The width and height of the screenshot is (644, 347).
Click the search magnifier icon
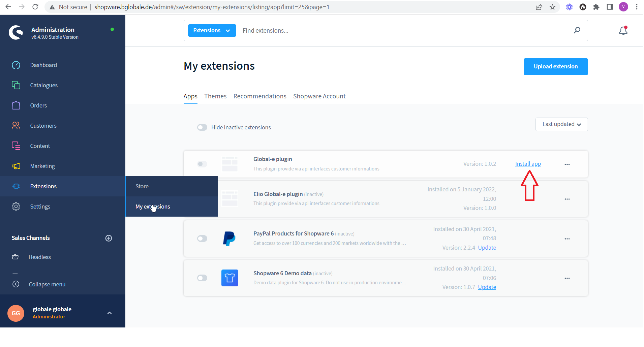(577, 30)
